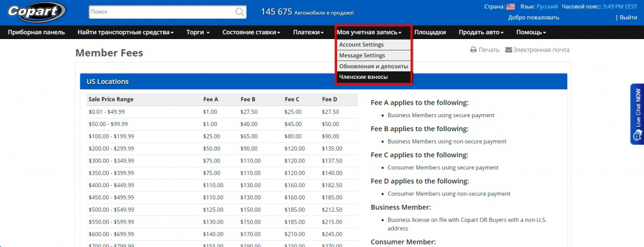This screenshot has width=644, height=247.
Task: Click the US Locations panel header
Action: click(324, 81)
